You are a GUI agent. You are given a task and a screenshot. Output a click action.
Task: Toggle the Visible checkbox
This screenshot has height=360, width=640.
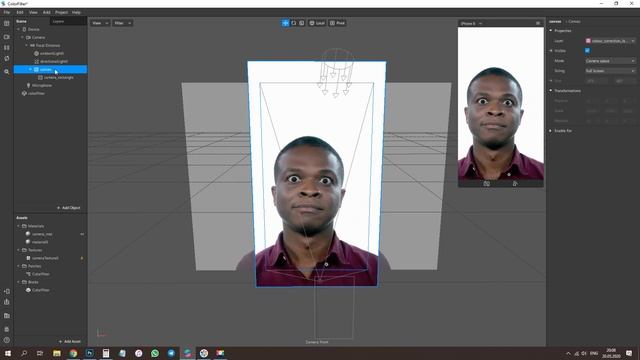(587, 51)
